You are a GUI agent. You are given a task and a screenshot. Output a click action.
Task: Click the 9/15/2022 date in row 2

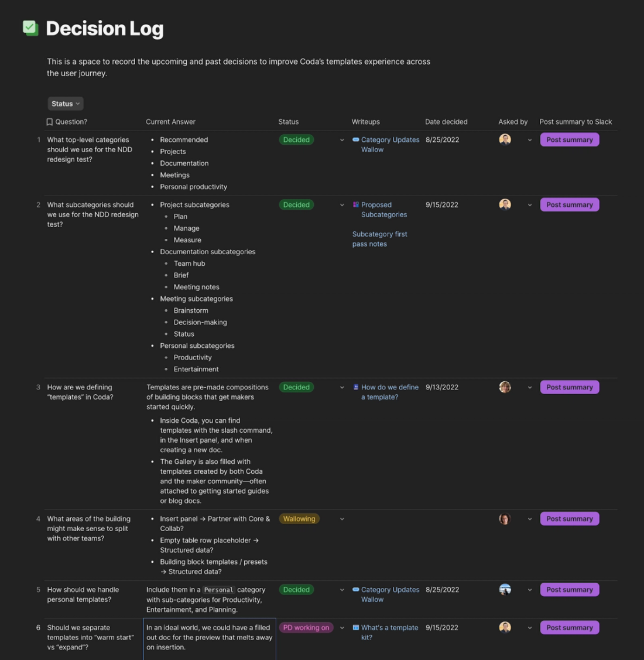(441, 204)
